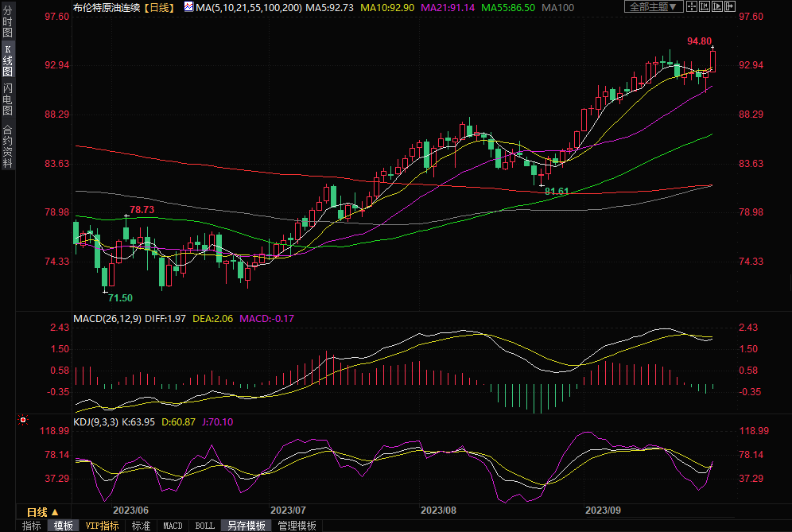The image size is (792, 532).
Task: Apply the 标准 template
Action: tap(141, 526)
